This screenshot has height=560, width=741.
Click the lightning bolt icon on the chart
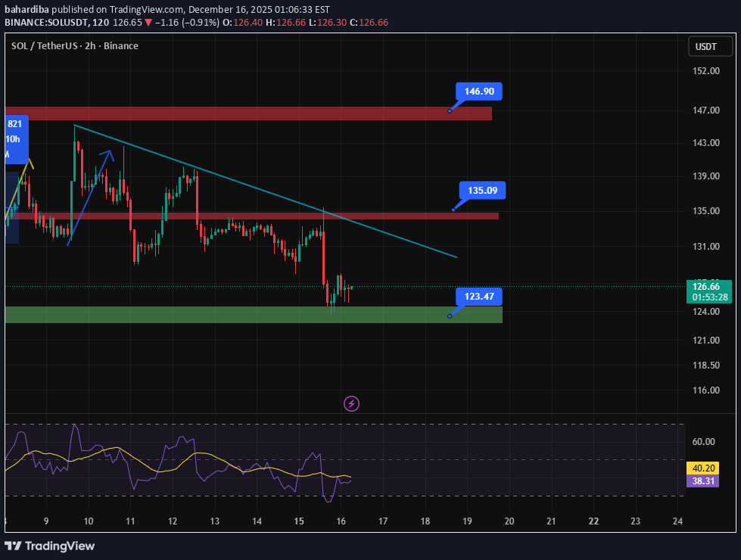click(350, 403)
